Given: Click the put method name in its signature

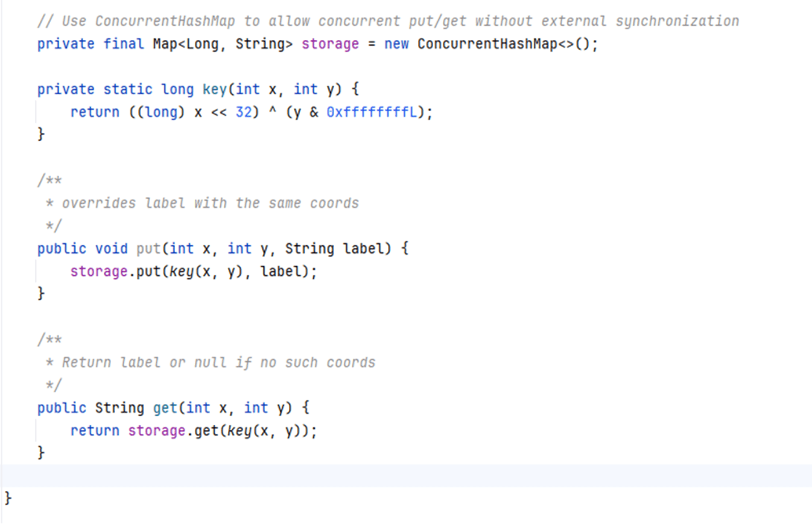Looking at the screenshot, I should tap(148, 249).
